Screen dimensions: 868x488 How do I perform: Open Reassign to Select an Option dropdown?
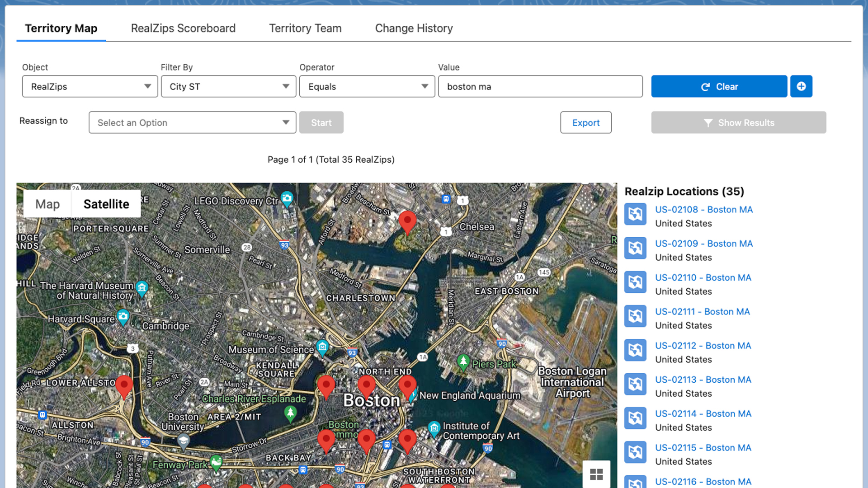pos(192,122)
